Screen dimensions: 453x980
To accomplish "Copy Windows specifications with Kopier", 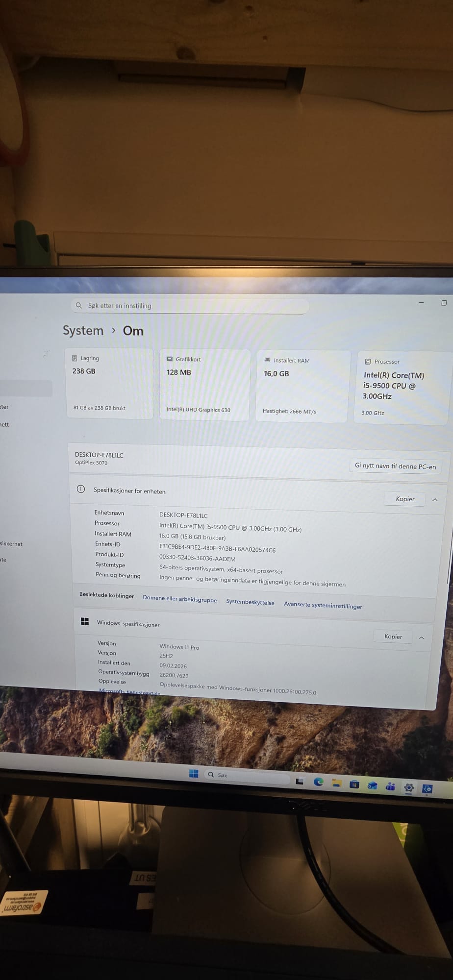I will tap(393, 637).
